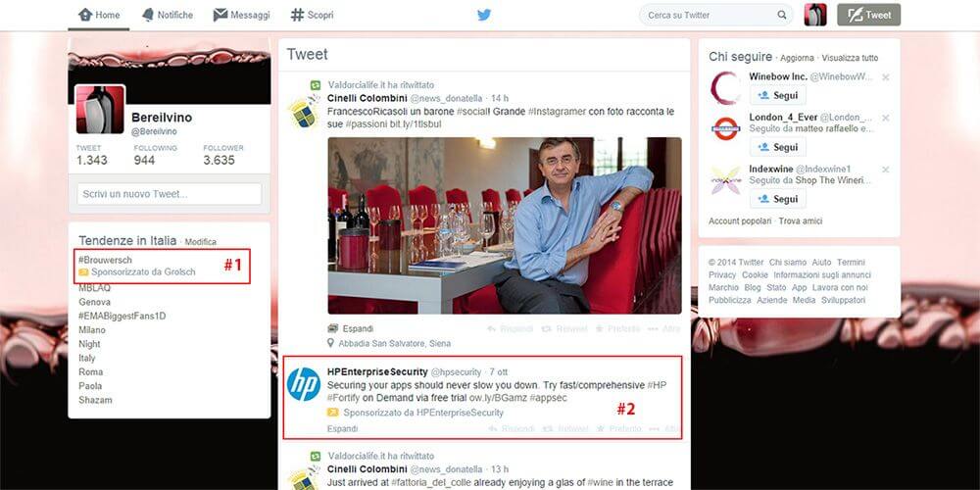Click the HP logo avatar
980x490 pixels.
(304, 384)
